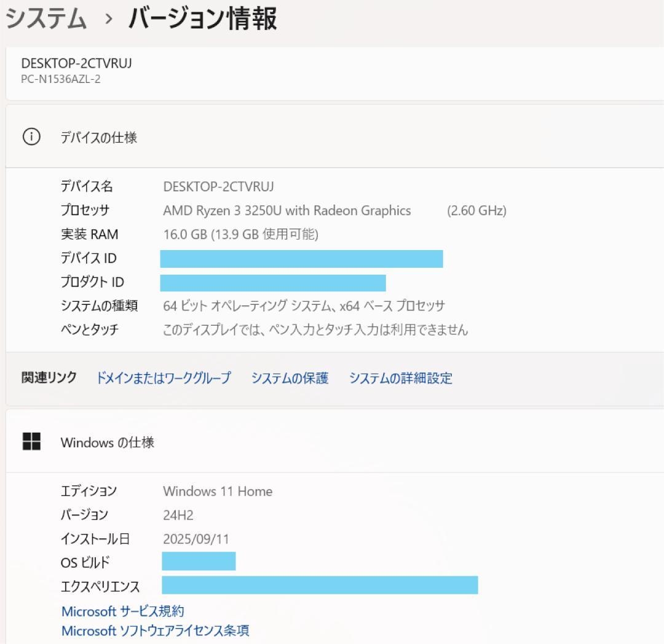The image size is (664, 644).
Task: Click the OS ビルド label
Action: pyautogui.click(x=85, y=562)
